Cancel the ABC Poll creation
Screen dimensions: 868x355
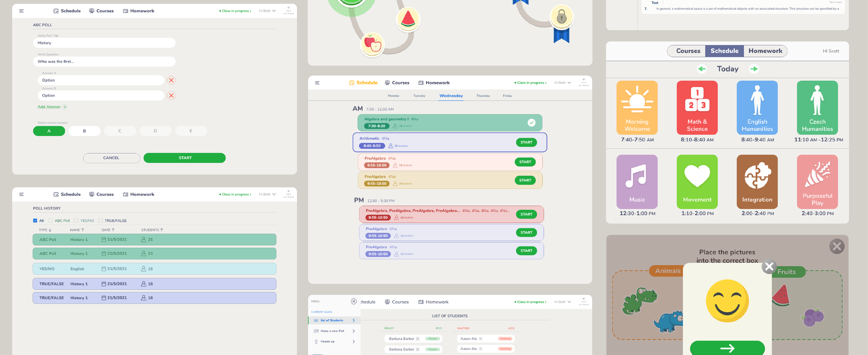point(111,158)
